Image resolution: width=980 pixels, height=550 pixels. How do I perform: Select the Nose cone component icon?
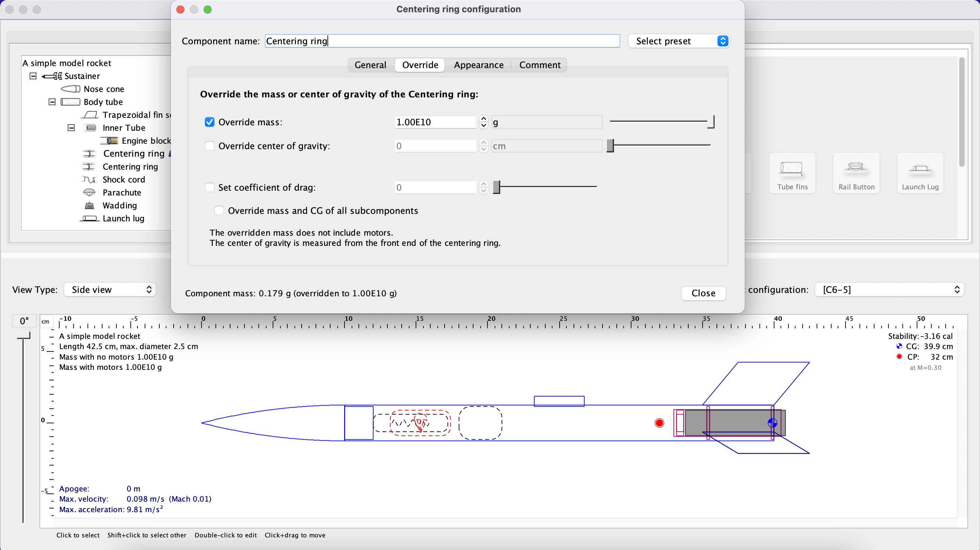[x=71, y=89]
